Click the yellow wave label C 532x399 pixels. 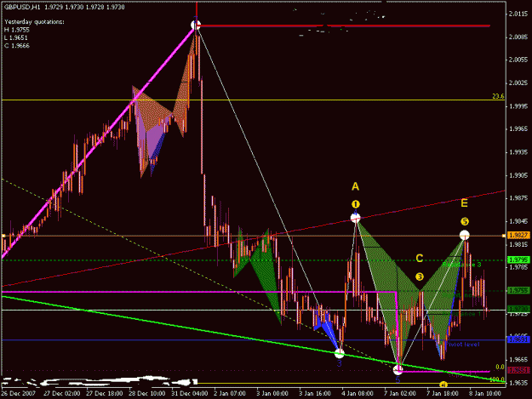(420, 259)
